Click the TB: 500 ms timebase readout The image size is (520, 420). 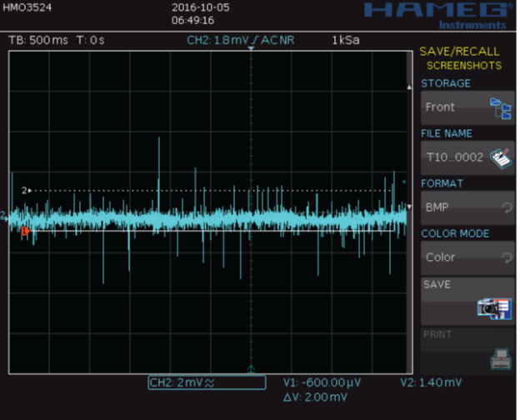[x=38, y=40]
